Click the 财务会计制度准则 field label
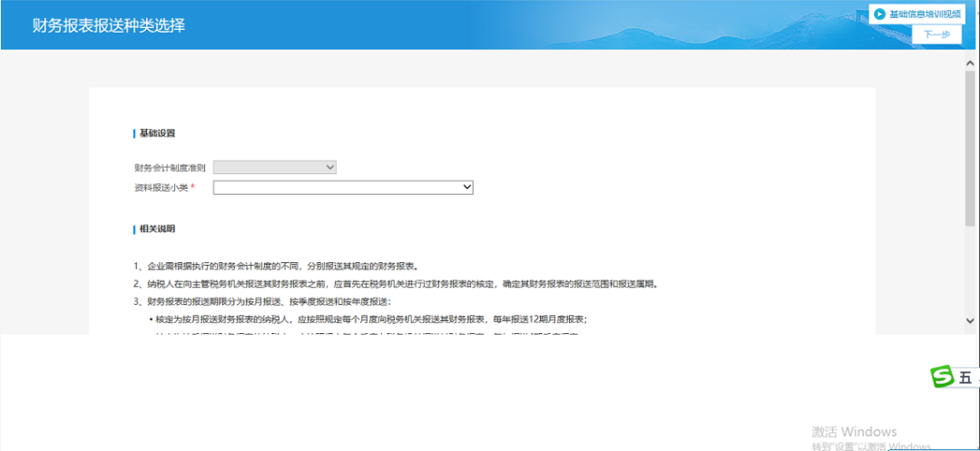This screenshot has width=980, height=451. [x=170, y=167]
